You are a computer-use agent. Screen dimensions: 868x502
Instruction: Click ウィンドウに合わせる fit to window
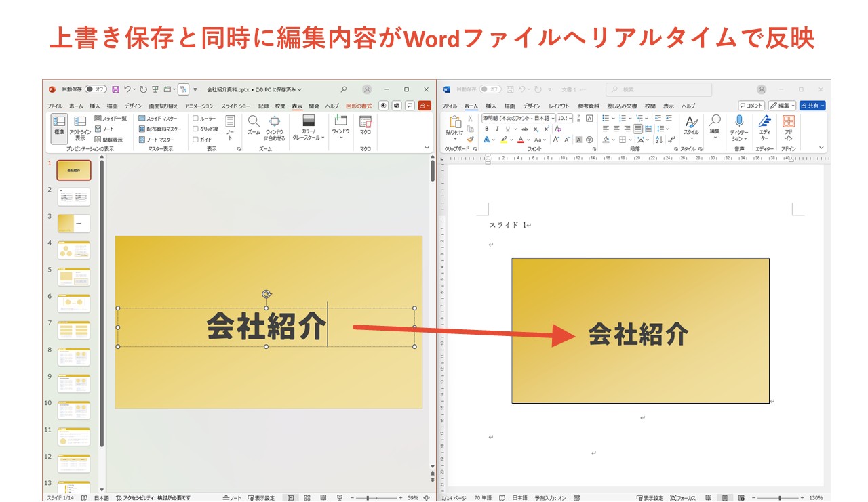[275, 127]
